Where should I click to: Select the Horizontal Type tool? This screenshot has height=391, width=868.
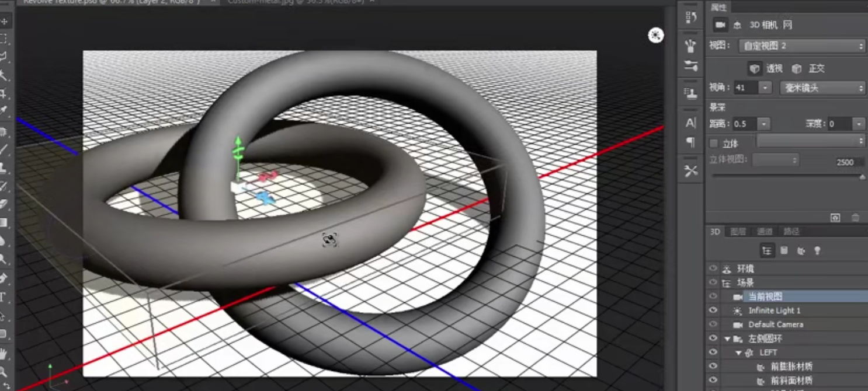tap(4, 297)
